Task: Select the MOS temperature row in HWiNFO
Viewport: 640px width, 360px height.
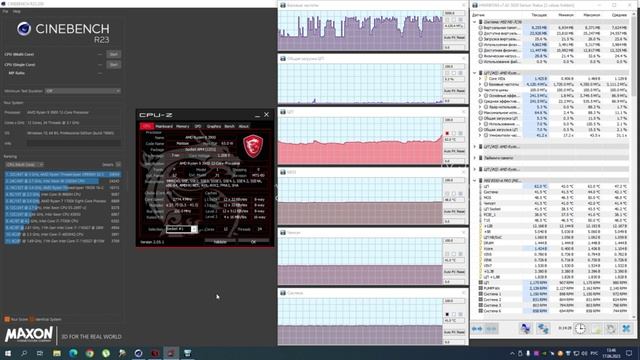Action: point(553,198)
